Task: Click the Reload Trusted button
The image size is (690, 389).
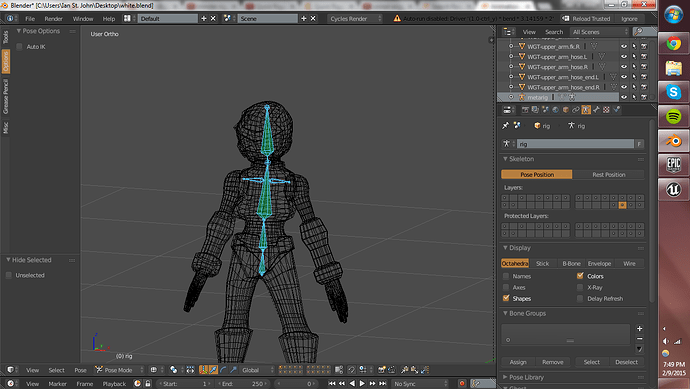Action: click(587, 18)
